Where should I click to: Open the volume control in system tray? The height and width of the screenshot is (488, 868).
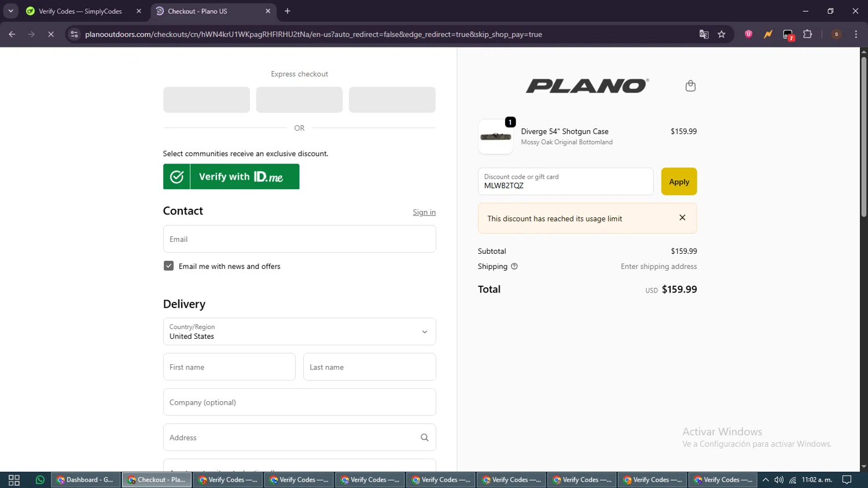[x=779, y=480]
